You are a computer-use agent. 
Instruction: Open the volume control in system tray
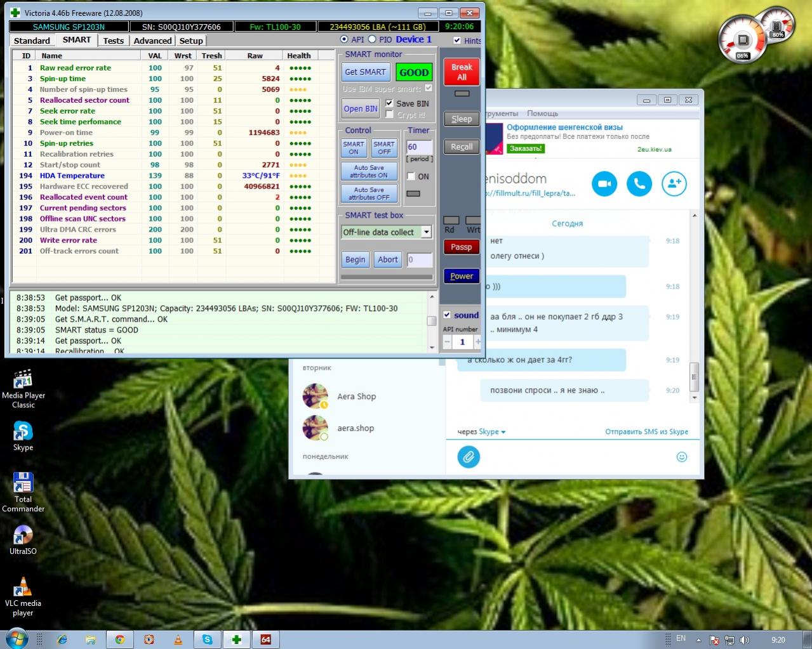[x=744, y=640]
